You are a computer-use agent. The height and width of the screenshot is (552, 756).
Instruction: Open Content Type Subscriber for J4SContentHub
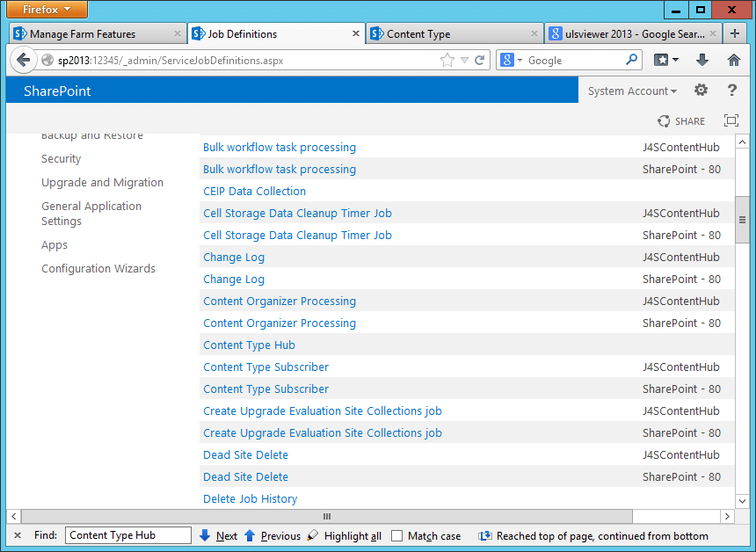pos(265,367)
